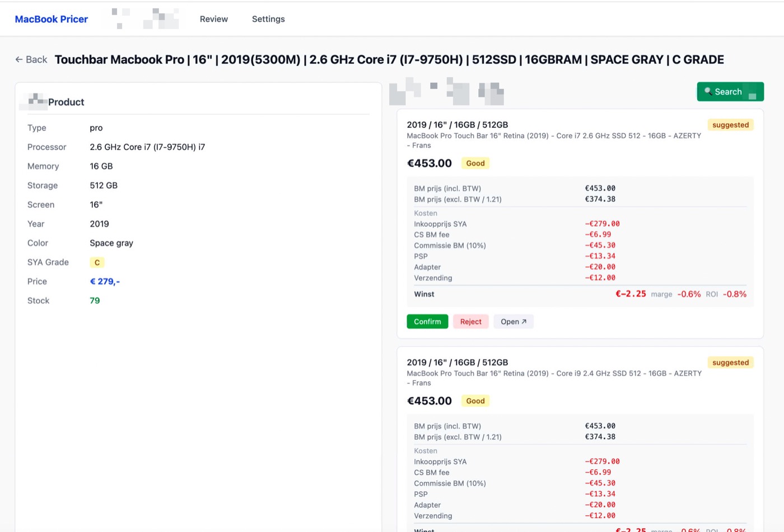The image size is (784, 532).
Task: Select first listing BM prijs excl. BTW €374.38
Action: point(600,199)
